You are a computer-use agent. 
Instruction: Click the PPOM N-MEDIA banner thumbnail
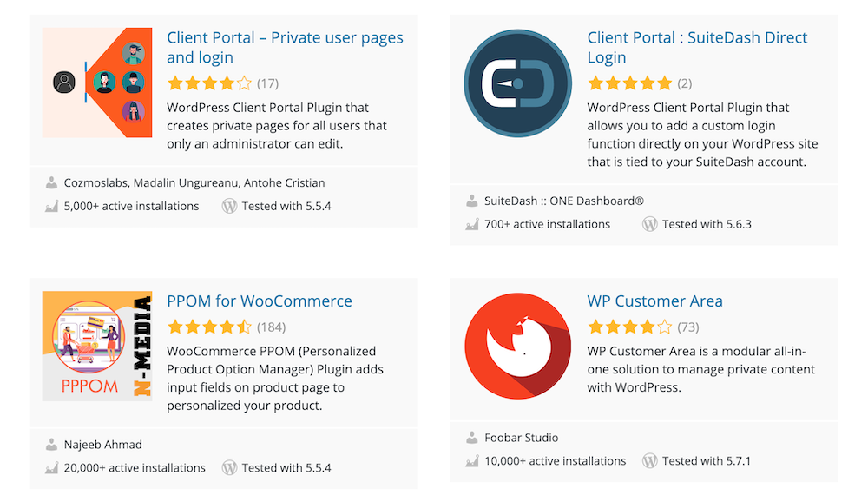click(97, 346)
